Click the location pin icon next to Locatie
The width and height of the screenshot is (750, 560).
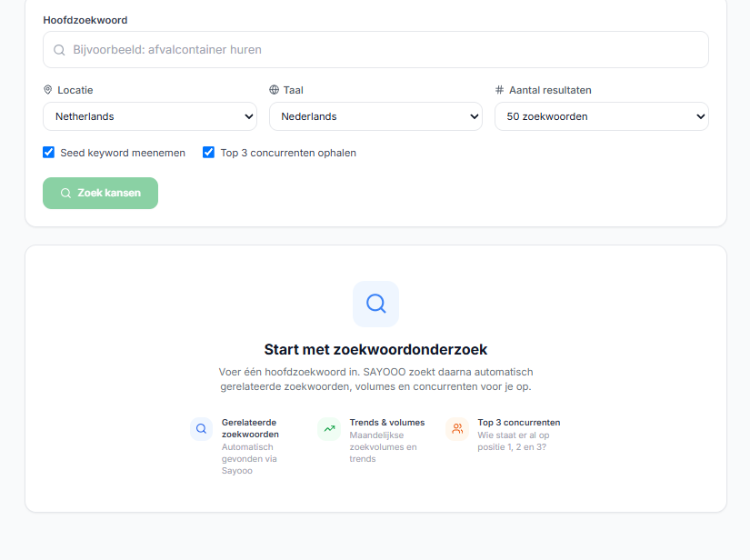click(48, 89)
